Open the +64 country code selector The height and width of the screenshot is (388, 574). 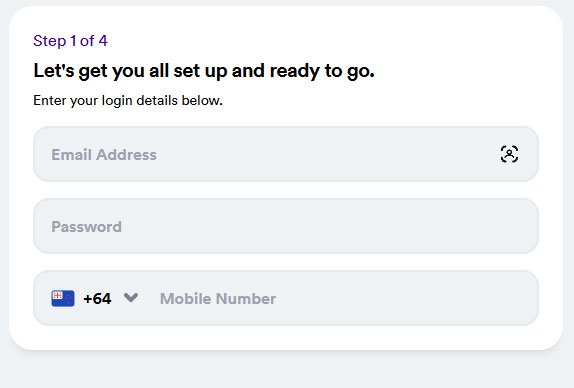click(94, 298)
